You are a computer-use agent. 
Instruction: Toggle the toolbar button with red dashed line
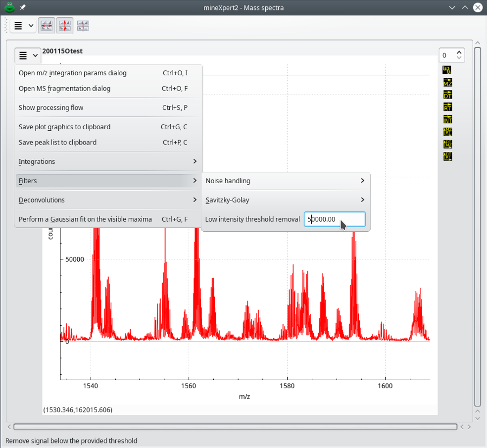(83, 26)
